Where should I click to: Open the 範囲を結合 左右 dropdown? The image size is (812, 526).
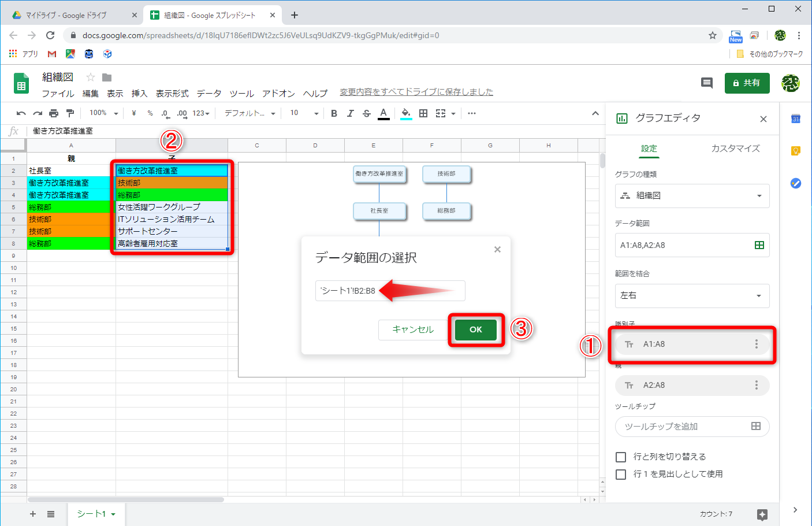pyautogui.click(x=692, y=296)
